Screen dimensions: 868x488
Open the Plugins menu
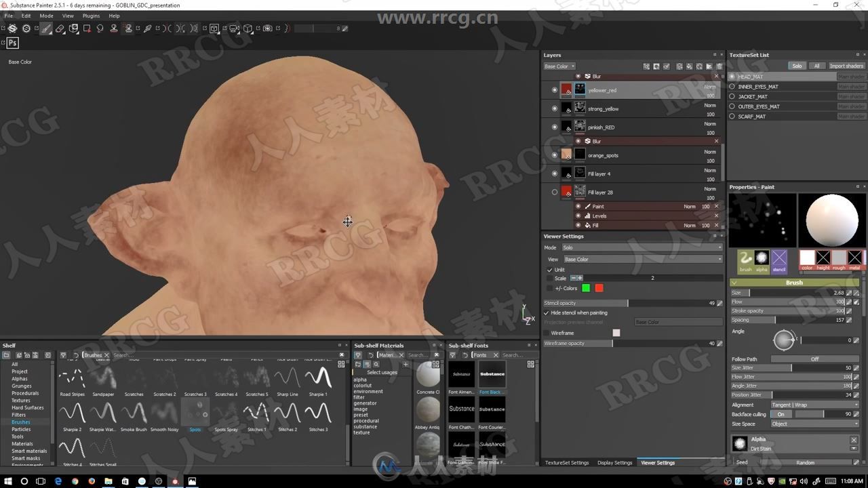tap(91, 16)
